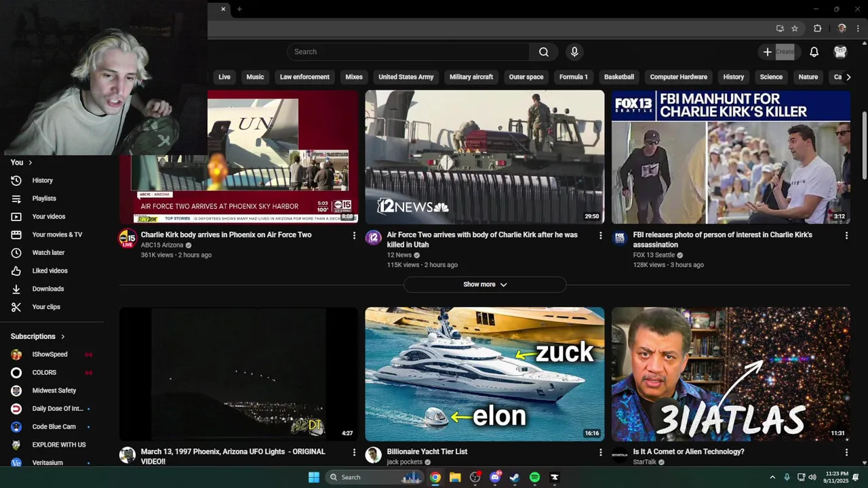Screen dimensions: 868x488
Task: Click the Create plus button
Action: click(778, 52)
